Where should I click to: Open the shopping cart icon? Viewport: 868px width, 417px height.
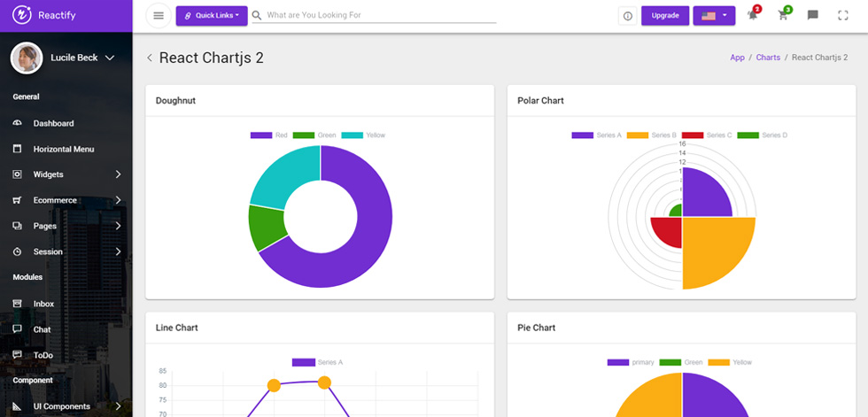coord(783,15)
